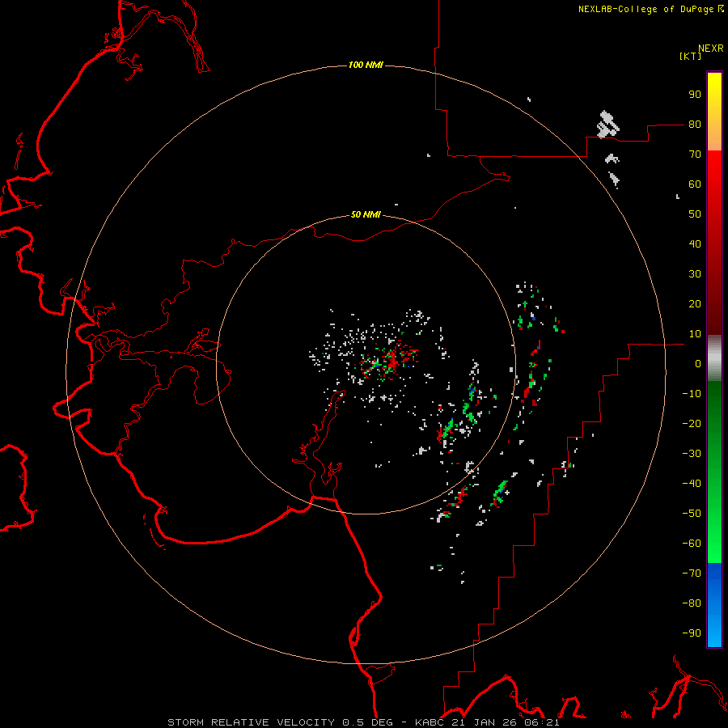Click the "50 NMI" range ring label
The width and height of the screenshot is (728, 728).
pos(366,214)
